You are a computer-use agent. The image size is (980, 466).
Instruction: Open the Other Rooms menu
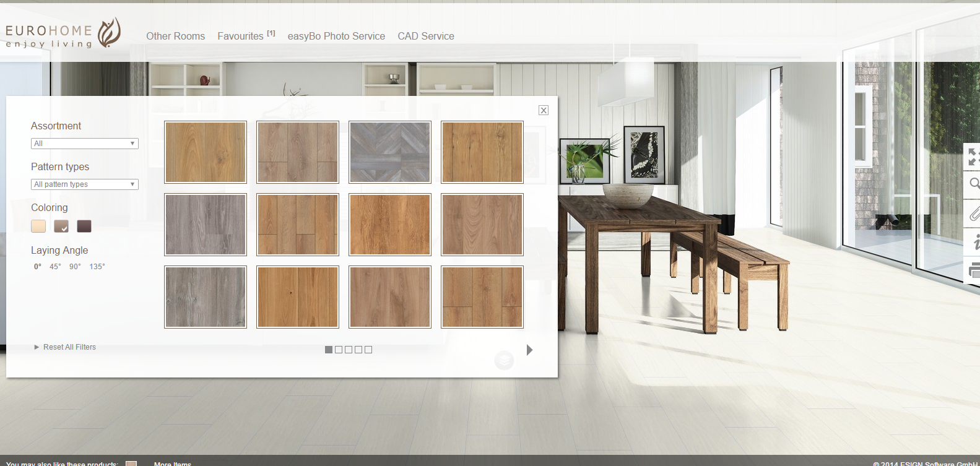(x=175, y=37)
